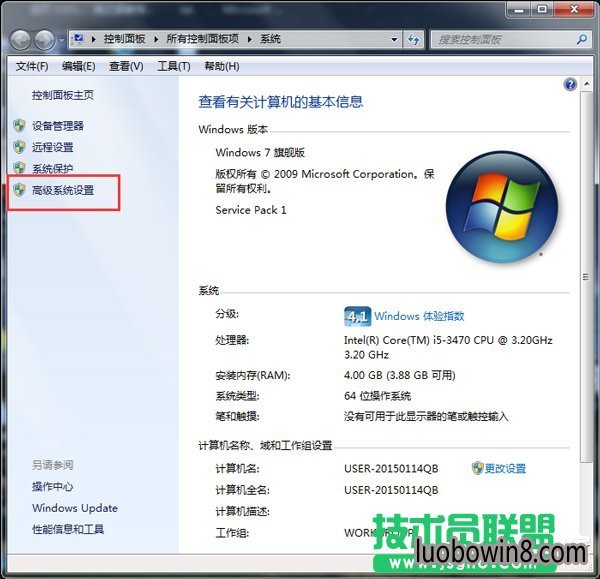The width and height of the screenshot is (600, 579).
Task: Select text Windows 7 旗舰版
Action: point(260,153)
